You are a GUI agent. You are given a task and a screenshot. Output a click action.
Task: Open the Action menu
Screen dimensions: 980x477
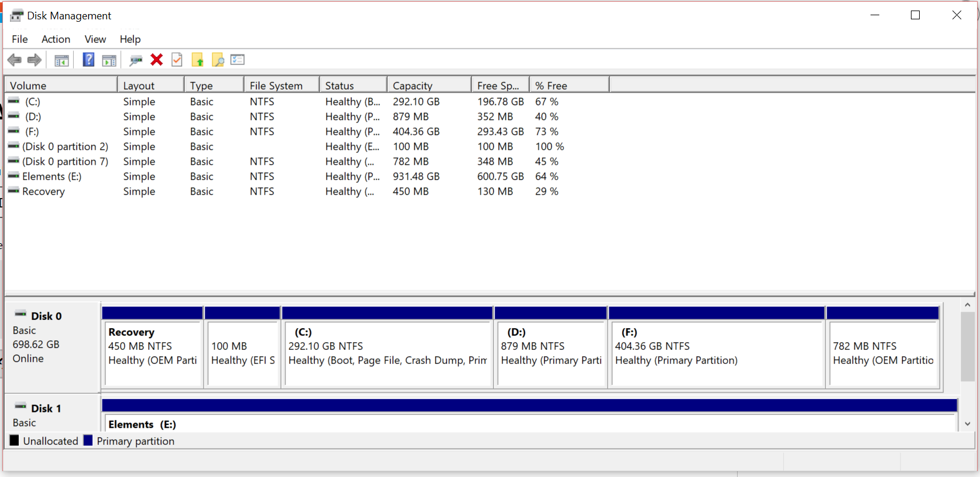[56, 39]
